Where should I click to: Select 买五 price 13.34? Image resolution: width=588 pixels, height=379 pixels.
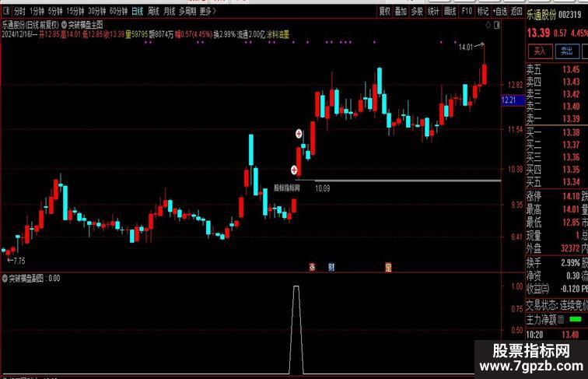(571, 182)
